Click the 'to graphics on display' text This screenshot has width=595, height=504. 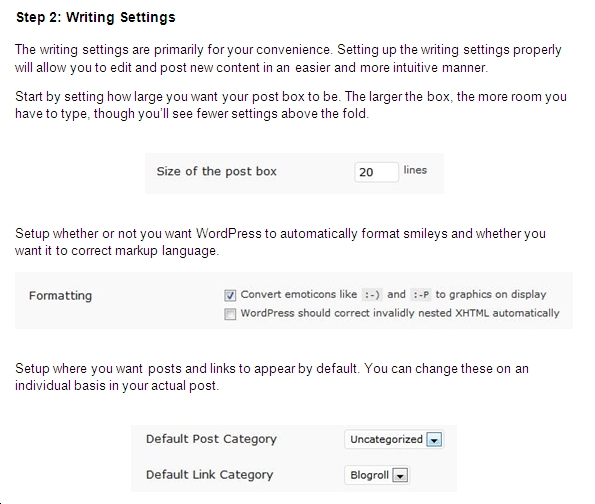(491, 295)
